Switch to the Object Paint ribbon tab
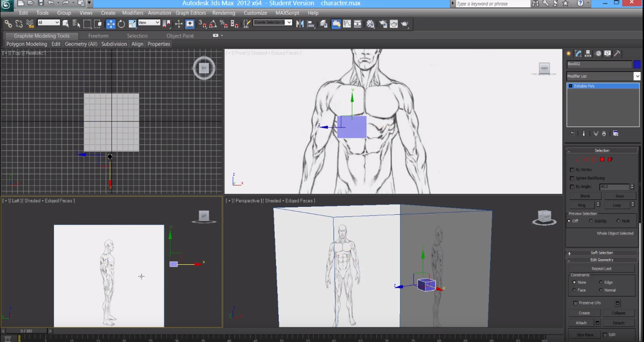Viewport: 644px width, 342px height. pos(179,35)
